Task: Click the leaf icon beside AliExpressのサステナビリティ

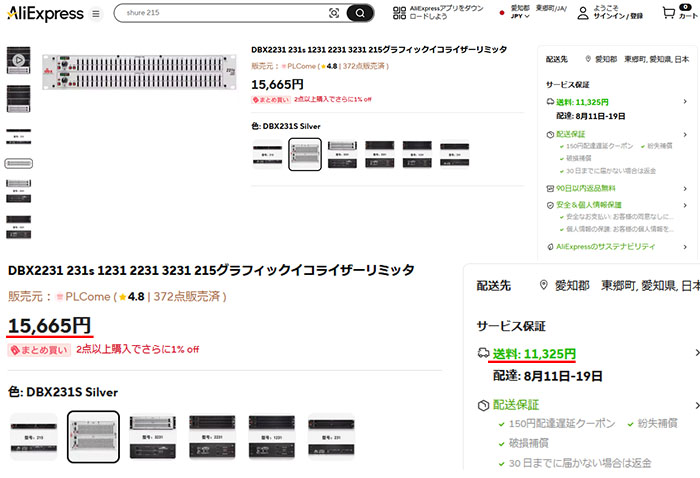Action: (550, 246)
